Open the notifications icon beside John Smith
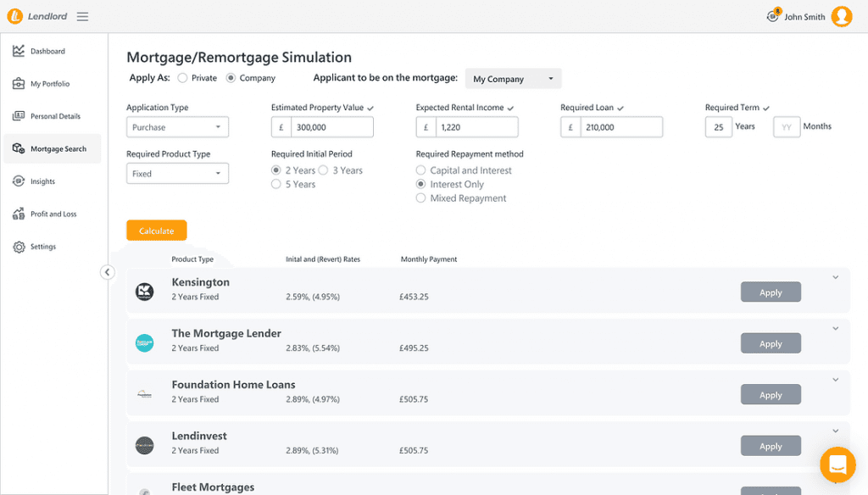 [773, 15]
